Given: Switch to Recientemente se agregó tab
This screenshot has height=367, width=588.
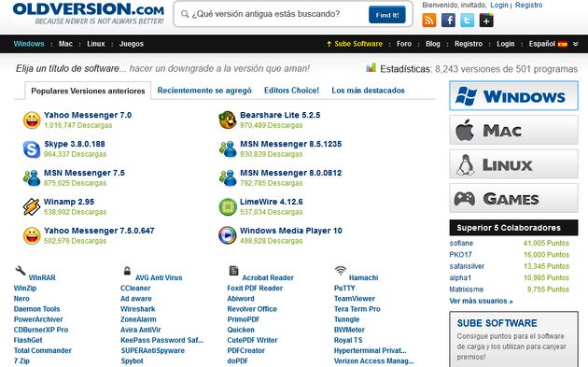Looking at the screenshot, I should [x=204, y=91].
